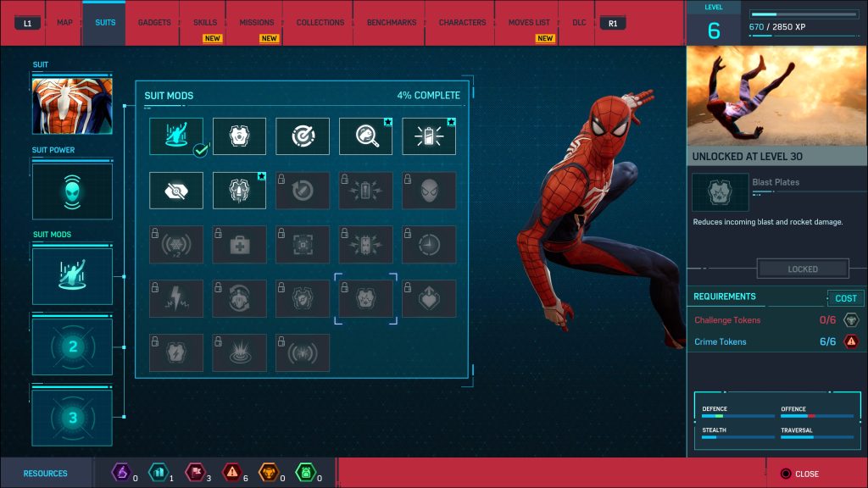Viewport: 868px width, 488px height.
Task: Select the stealth goggles mod in row two
Action: (175, 190)
